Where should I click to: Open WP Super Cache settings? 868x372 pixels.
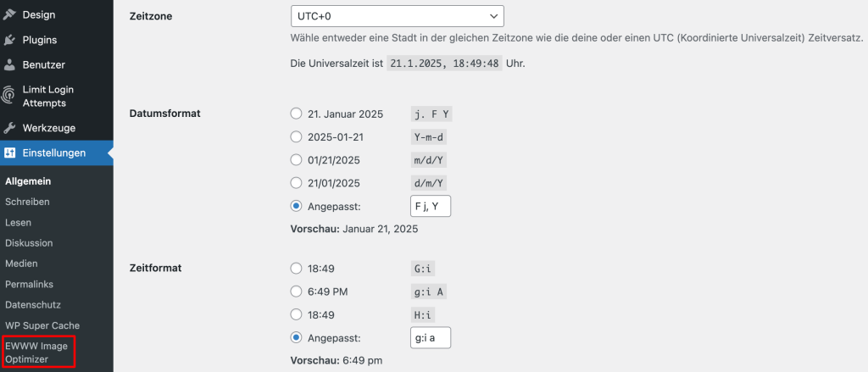42,325
